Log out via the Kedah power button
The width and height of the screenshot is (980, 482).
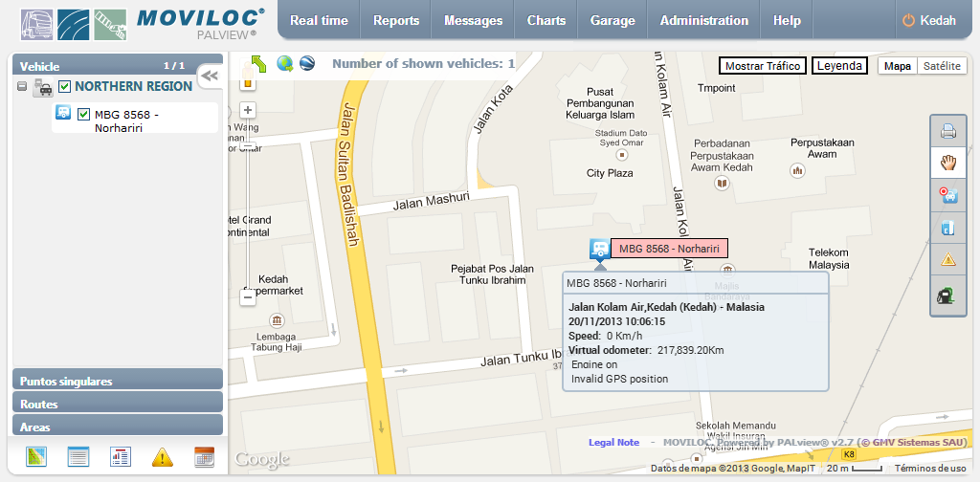click(x=929, y=21)
